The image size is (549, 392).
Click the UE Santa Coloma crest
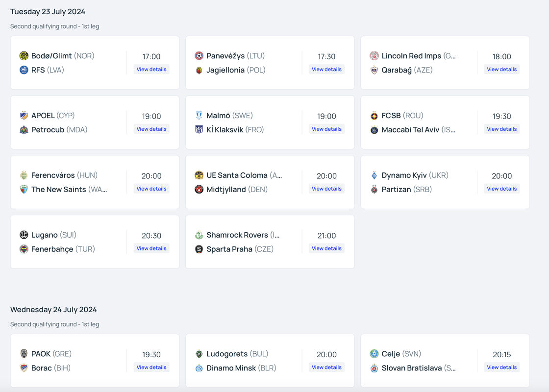pos(199,175)
